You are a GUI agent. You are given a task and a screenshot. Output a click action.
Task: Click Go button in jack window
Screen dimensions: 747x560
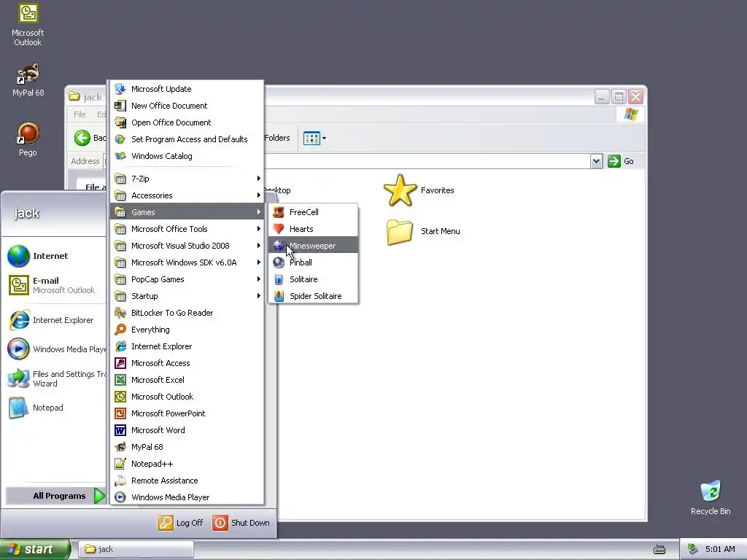click(622, 161)
